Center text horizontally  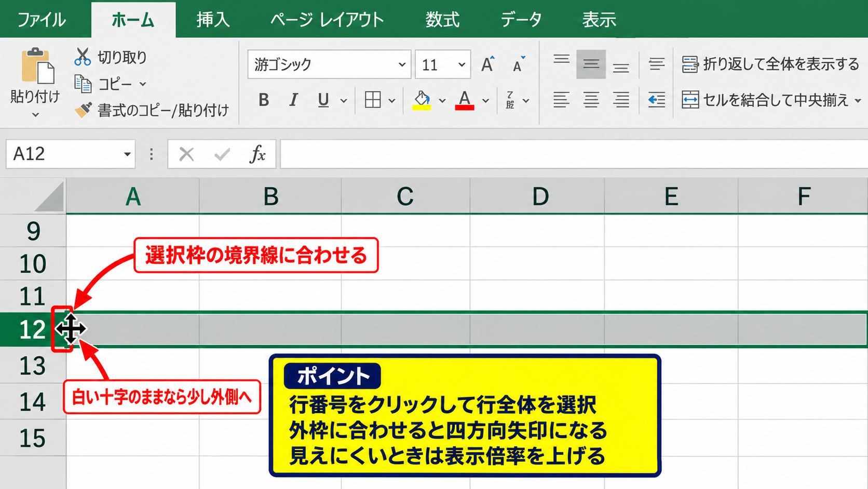pos(591,100)
